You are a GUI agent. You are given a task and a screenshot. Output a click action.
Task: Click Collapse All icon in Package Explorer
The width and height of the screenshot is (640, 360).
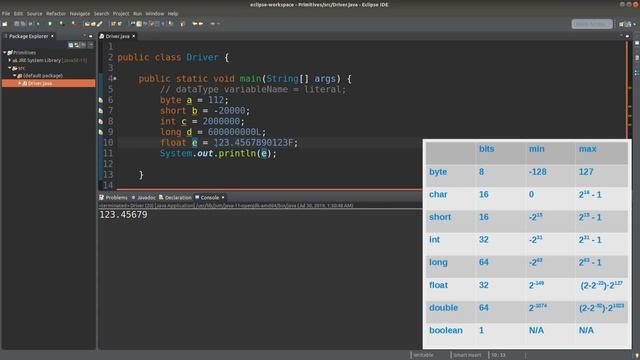[x=71, y=45]
